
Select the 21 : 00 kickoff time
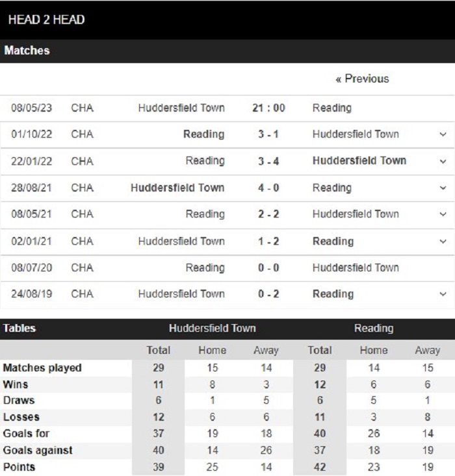(268, 108)
